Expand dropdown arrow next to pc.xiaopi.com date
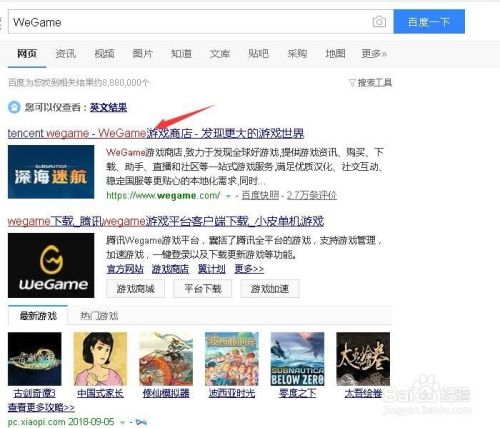The height and width of the screenshot is (428, 500). (x=122, y=422)
